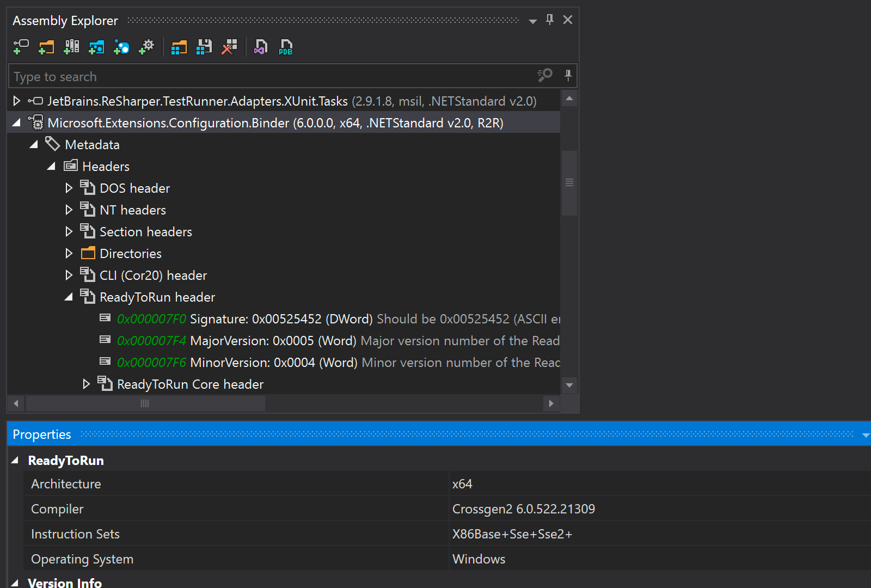Collapse the Version Info properties category
Viewport: 871px width, 588px height.
coord(15,583)
